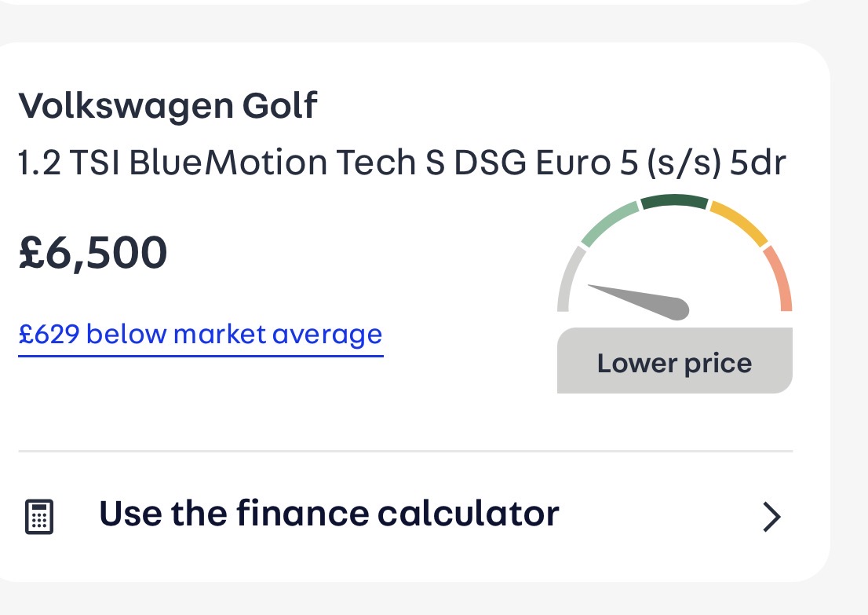Click the Volkswagen Golf heading
Viewport: 868px width, 615px height.
[167, 105]
